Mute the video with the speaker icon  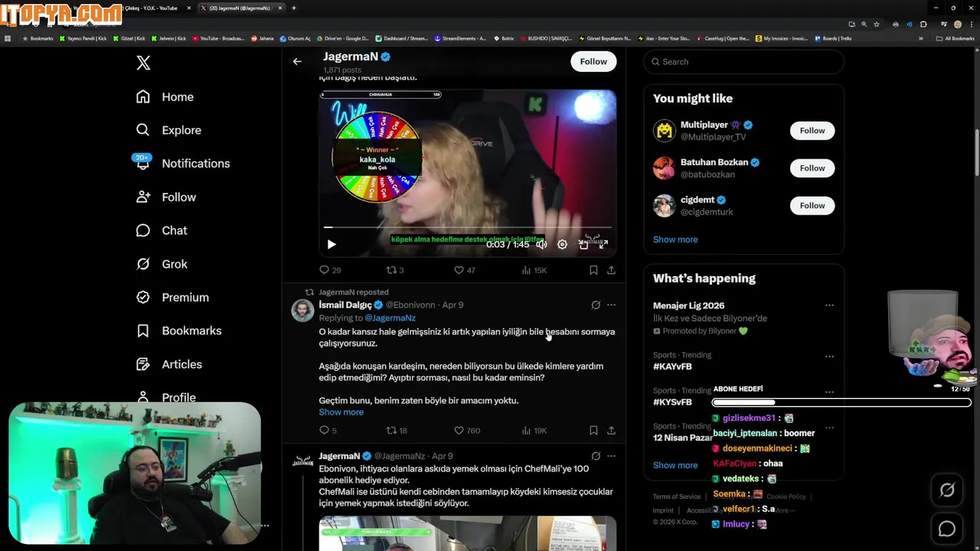pos(541,244)
